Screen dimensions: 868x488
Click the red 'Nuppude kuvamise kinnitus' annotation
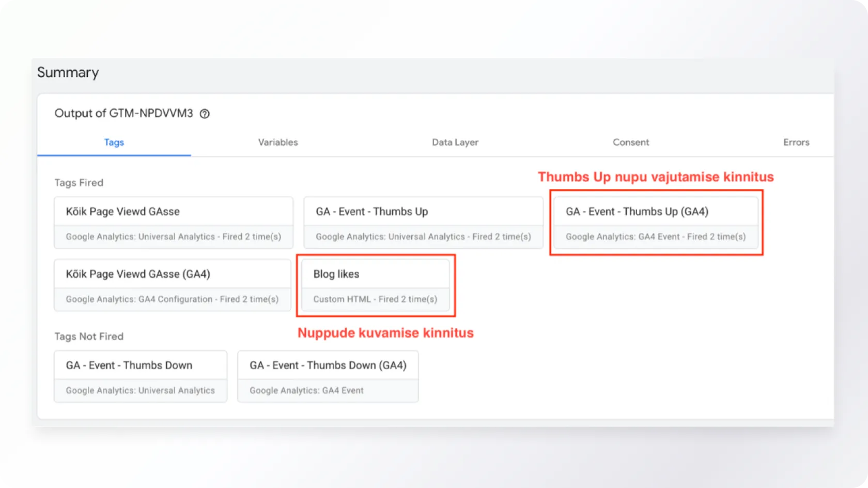tap(385, 333)
